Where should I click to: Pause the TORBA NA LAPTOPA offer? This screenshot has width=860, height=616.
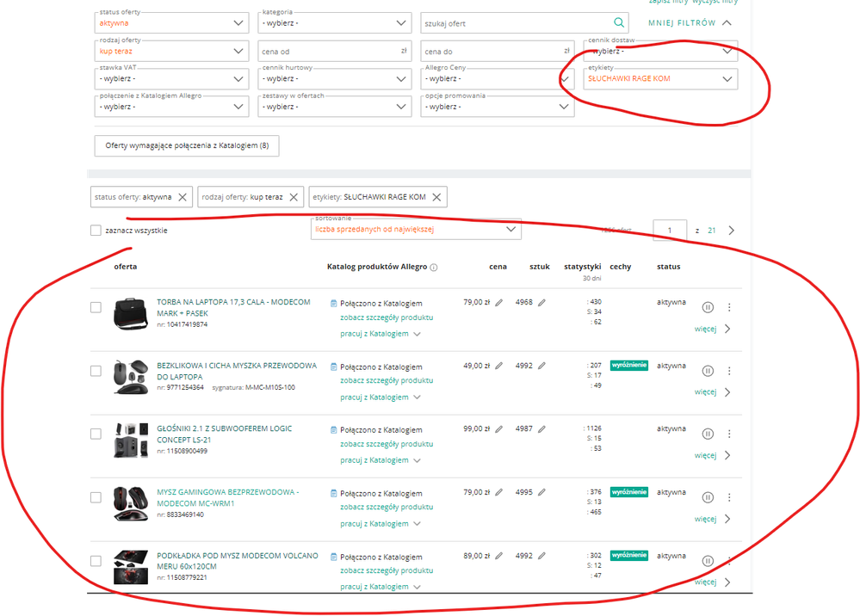pyautogui.click(x=708, y=307)
